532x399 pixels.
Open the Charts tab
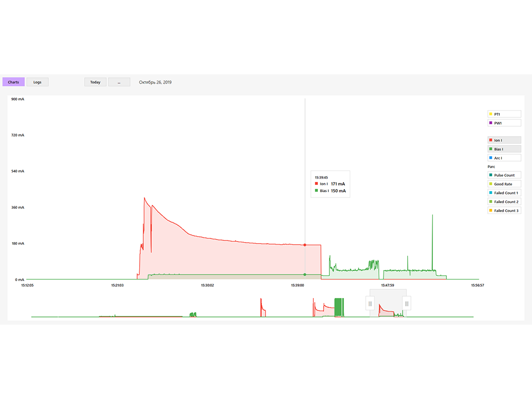point(14,82)
